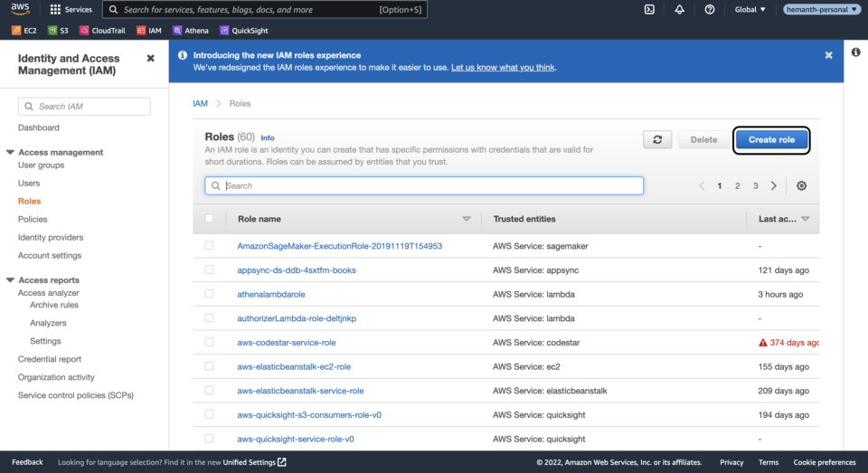Open the aws-quicksight-service-role-v0 link
Viewport: 868px width, 473px height.
click(296, 439)
